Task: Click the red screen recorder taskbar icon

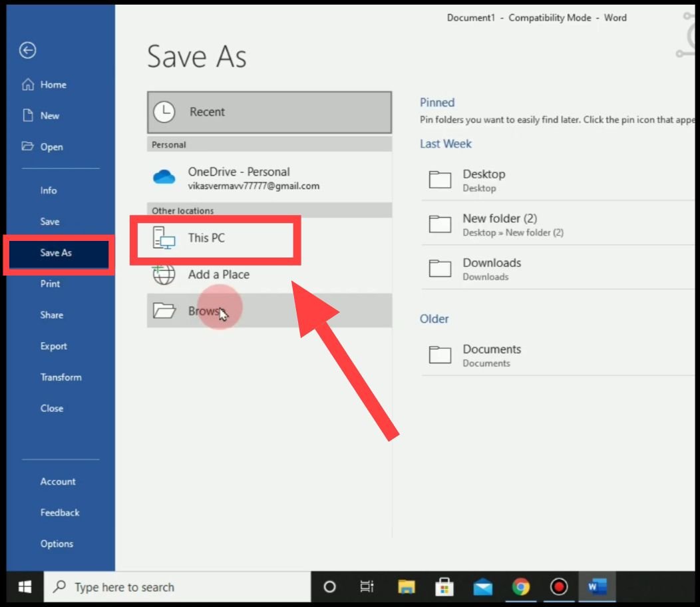Action: click(x=559, y=586)
